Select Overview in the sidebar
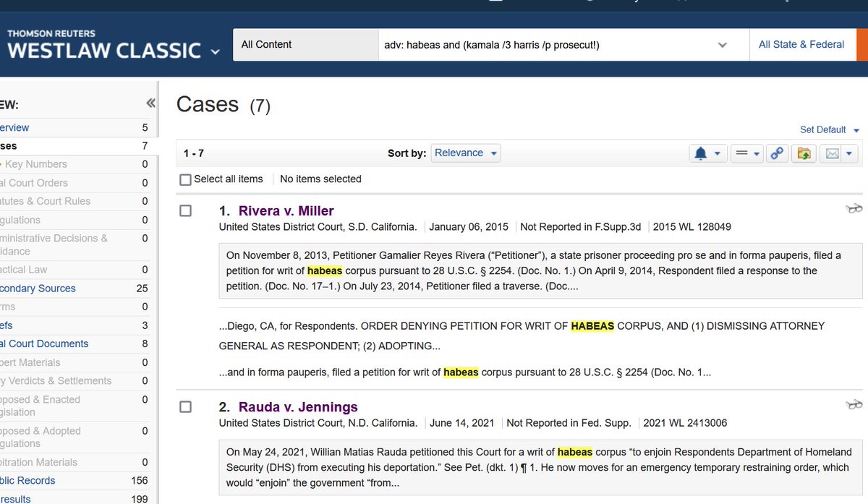 (14, 127)
